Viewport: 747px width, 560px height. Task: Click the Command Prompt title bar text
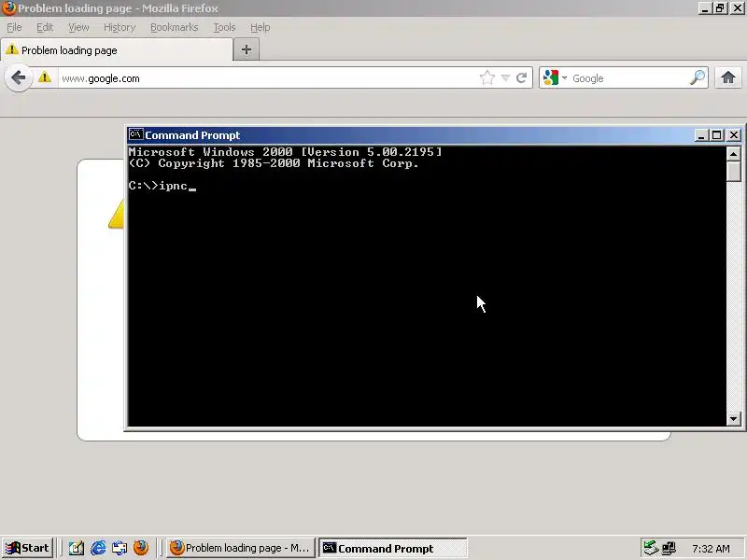point(192,135)
